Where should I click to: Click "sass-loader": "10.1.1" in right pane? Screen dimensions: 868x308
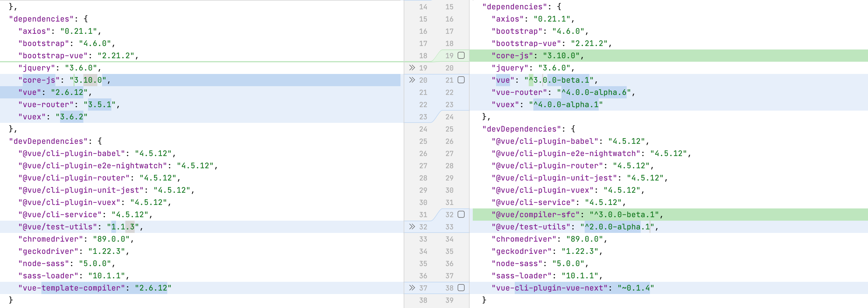547,276
